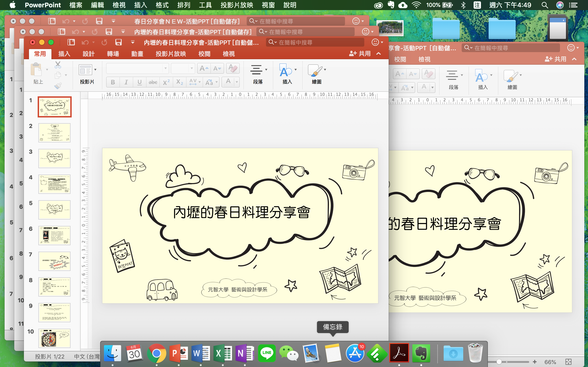Toggle Italic formatting button
The height and width of the screenshot is (367, 588).
coord(126,82)
